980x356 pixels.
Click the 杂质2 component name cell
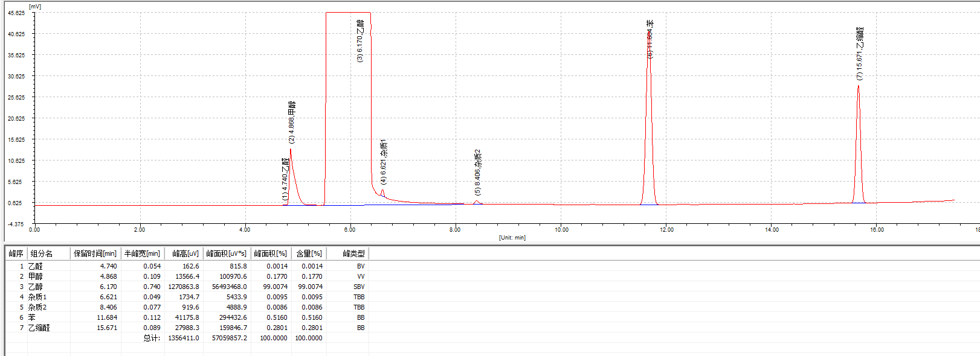click(37, 307)
